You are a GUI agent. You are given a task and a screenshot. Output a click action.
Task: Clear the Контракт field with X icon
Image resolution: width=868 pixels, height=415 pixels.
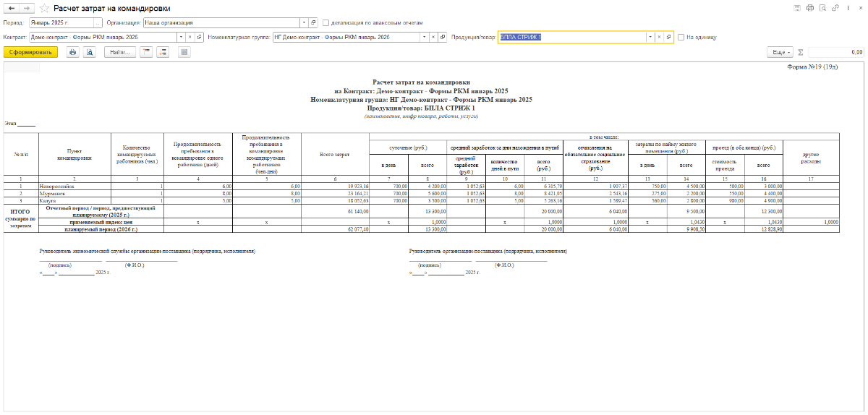pos(190,37)
